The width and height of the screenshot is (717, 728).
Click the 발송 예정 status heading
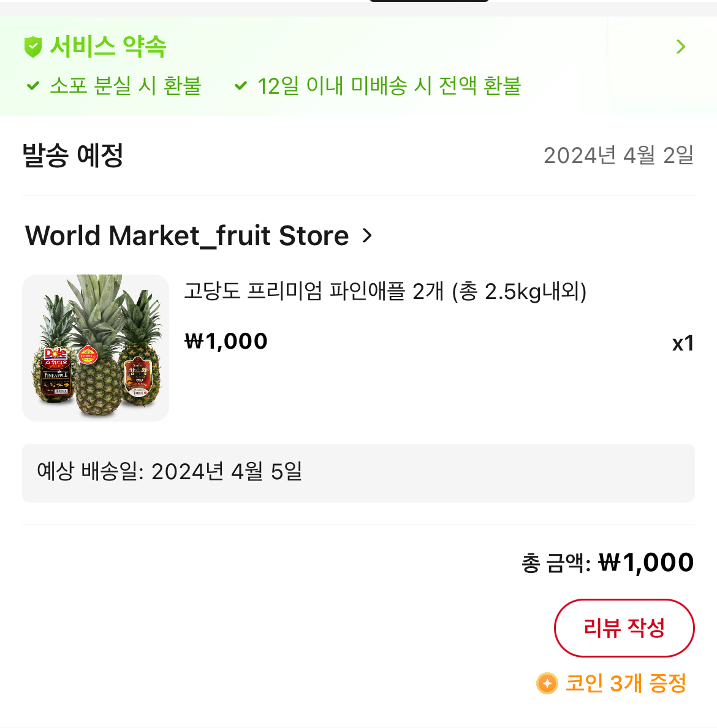73,155
